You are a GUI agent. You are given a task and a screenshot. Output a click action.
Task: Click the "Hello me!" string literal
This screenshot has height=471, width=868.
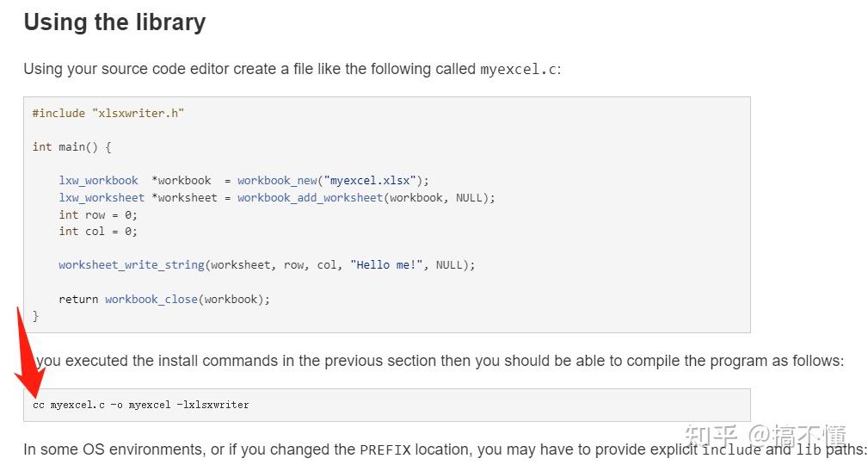[386, 265]
